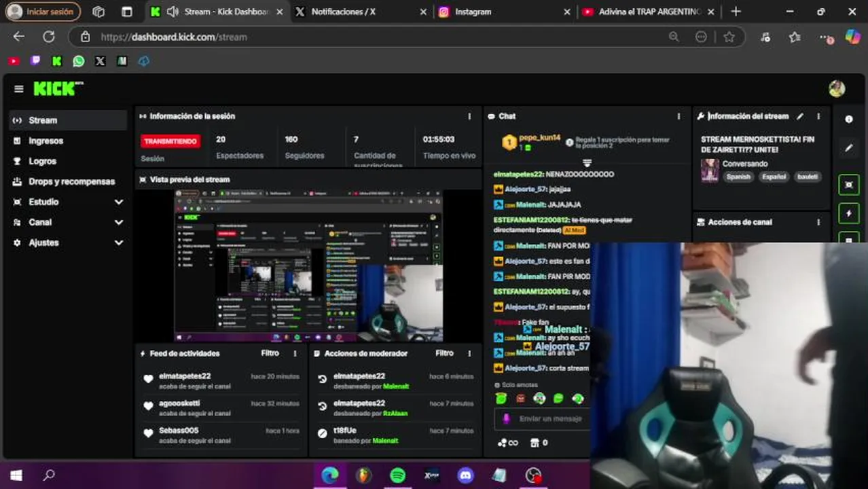This screenshot has width=868, height=489.
Task: Open the YouTube bookmark
Action: pos(14,61)
